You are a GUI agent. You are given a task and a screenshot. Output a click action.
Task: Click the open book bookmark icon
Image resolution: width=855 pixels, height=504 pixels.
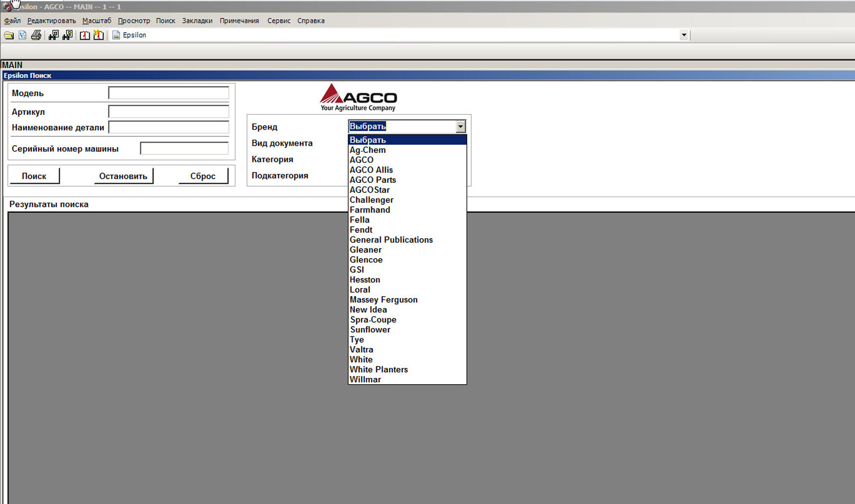(85, 35)
